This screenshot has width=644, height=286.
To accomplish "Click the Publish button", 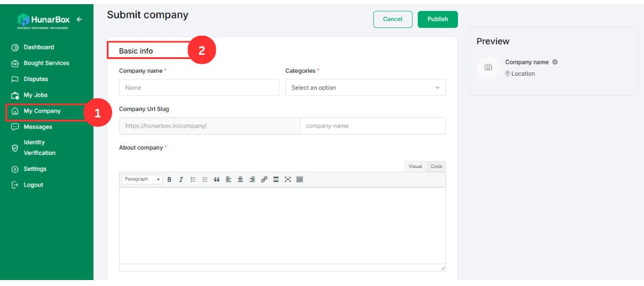I will coord(438,19).
